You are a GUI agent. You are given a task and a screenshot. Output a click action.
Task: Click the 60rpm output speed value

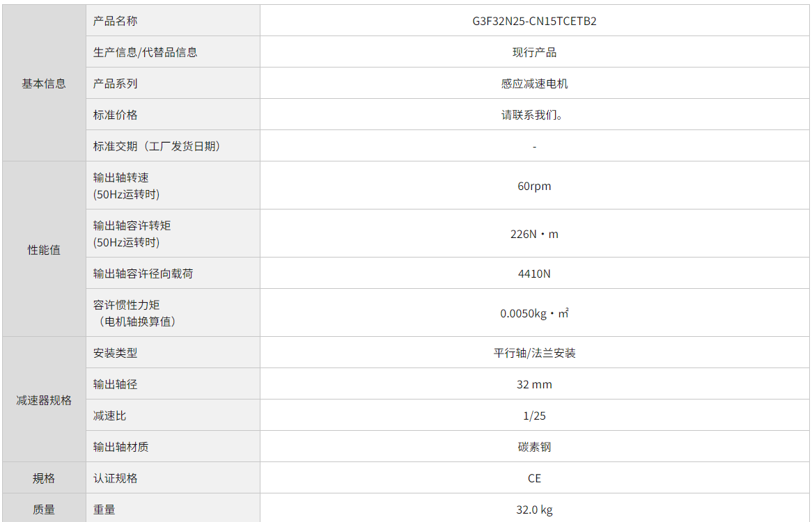(534, 186)
